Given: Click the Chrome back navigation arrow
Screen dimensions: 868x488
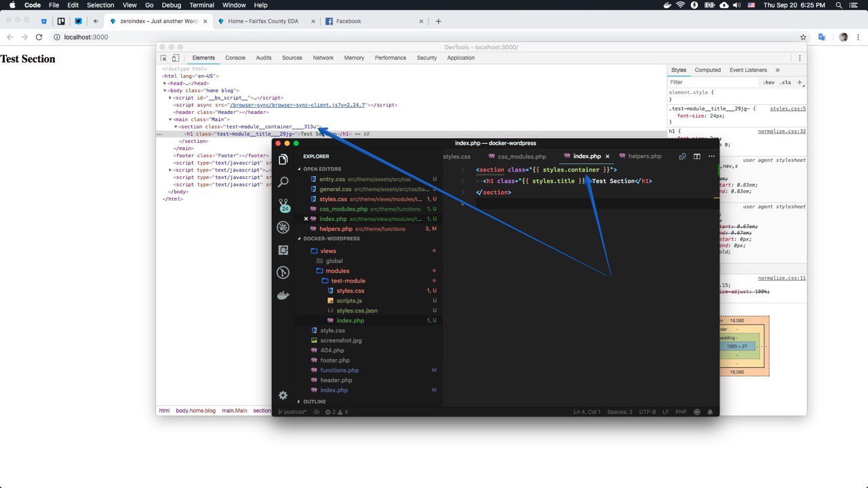Looking at the screenshot, I should coord(10,37).
